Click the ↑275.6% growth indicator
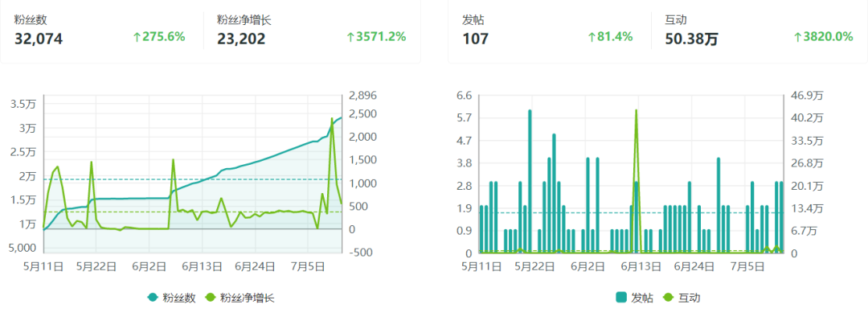Image resolution: width=868 pixels, height=333 pixels. 158,37
